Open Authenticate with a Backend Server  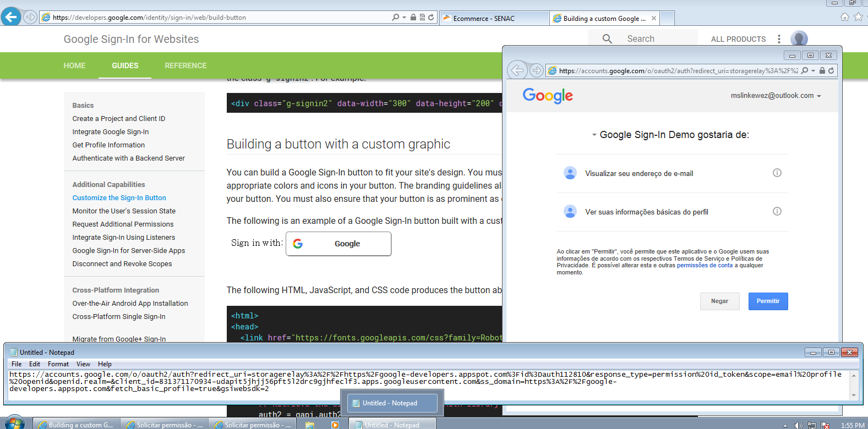pos(128,158)
